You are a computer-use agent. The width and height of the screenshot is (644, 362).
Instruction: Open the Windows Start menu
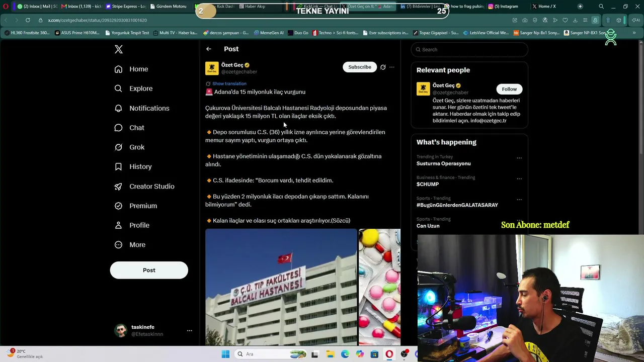pyautogui.click(x=225, y=354)
